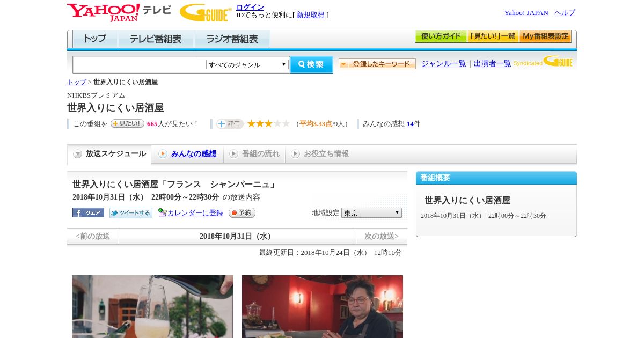Open the champagne pouring thumbnail
This screenshot has width=644, height=338.
click(152, 307)
